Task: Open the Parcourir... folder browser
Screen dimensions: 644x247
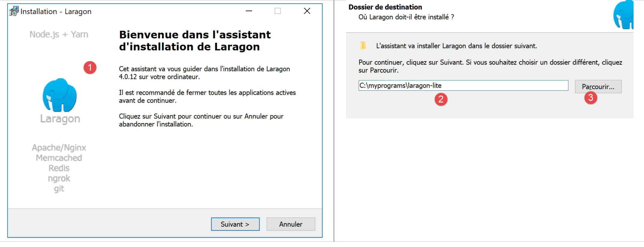Action: click(598, 87)
